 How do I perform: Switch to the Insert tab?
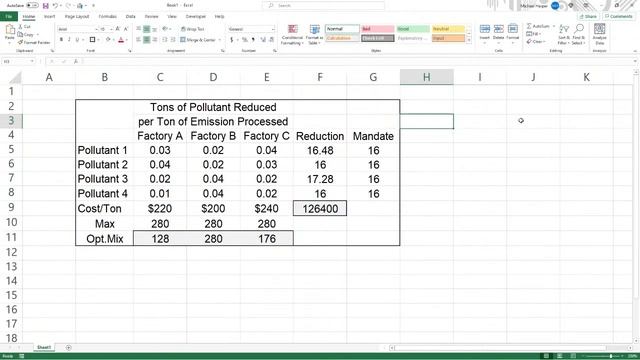tap(49, 16)
